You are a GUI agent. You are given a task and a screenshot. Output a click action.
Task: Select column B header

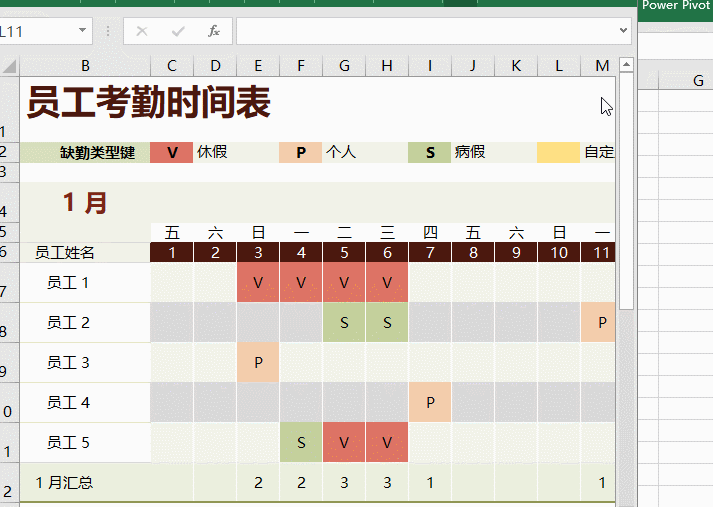click(85, 67)
